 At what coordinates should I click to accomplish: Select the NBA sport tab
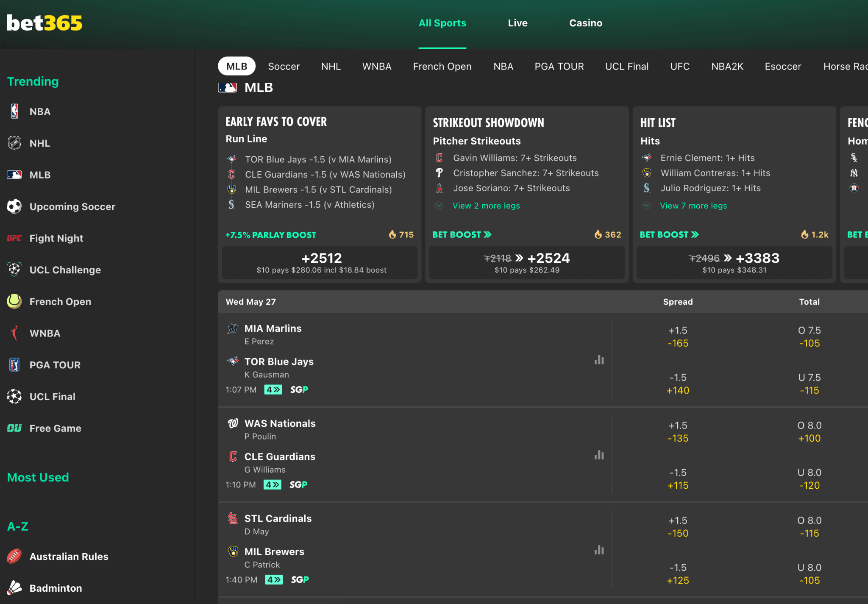(x=503, y=67)
